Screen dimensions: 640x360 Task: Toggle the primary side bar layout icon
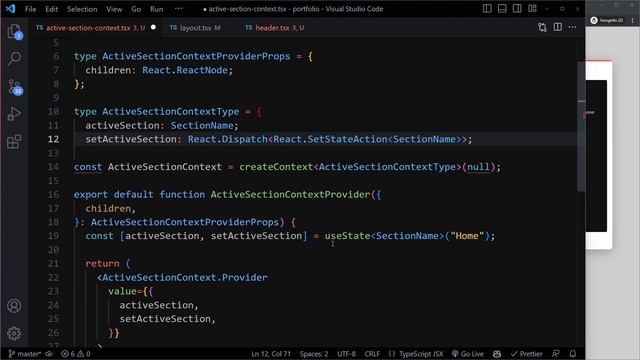click(487, 9)
